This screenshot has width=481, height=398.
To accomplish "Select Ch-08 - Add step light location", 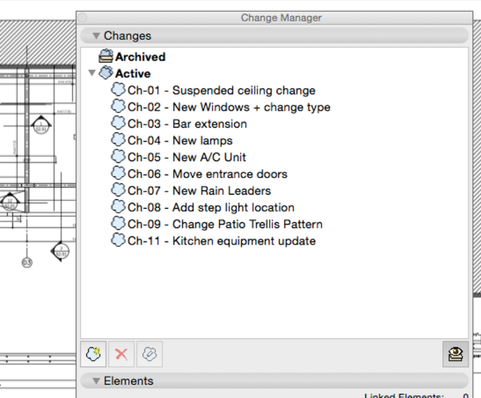I will (x=211, y=207).
